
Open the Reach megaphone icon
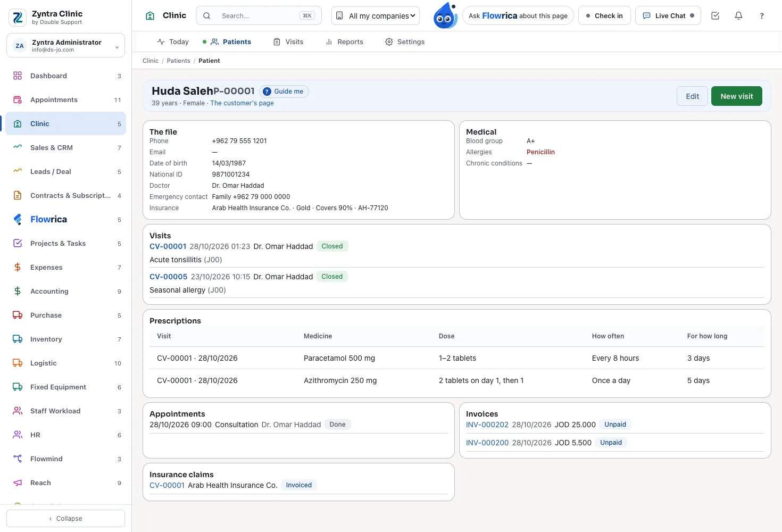pyautogui.click(x=18, y=483)
